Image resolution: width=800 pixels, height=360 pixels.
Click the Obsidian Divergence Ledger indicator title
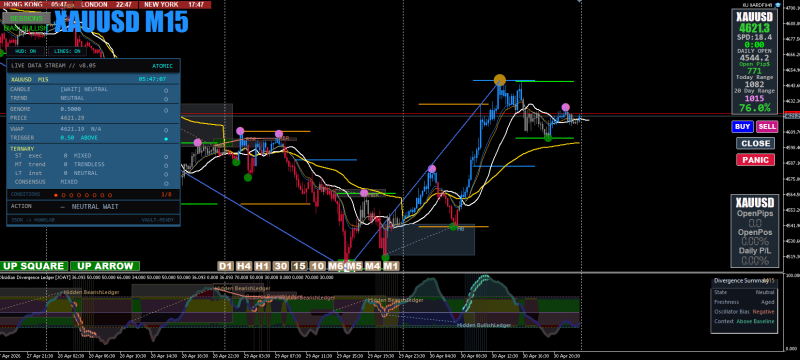tap(34, 277)
